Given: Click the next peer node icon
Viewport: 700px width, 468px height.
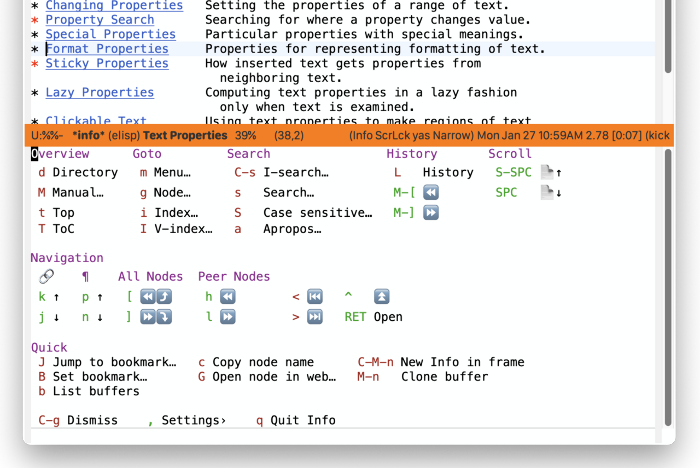Looking at the screenshot, I should [227, 317].
